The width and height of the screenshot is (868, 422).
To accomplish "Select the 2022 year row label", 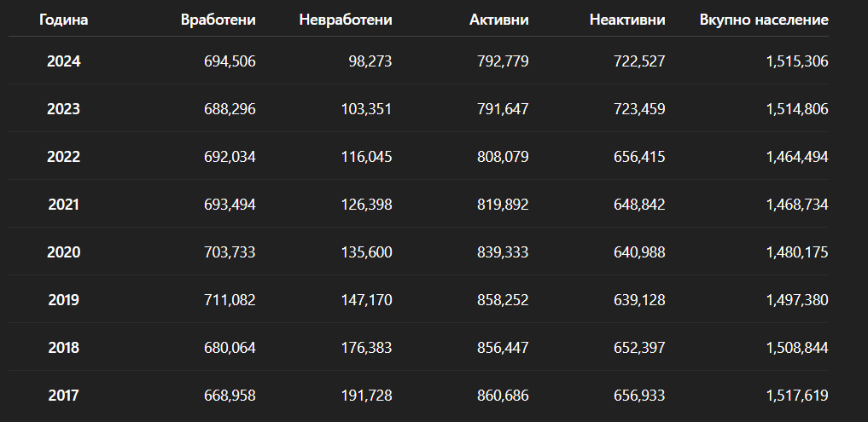I will [64, 157].
